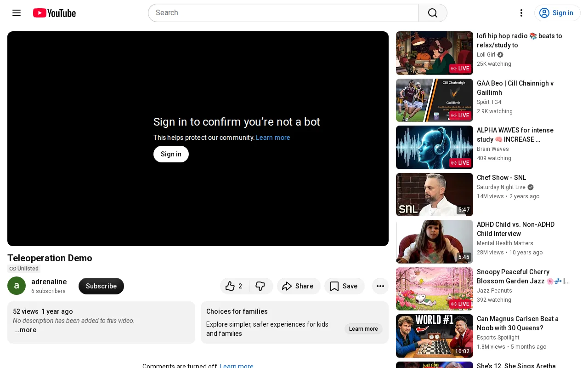Open lofi hip hop radio thumbnail

click(x=435, y=53)
